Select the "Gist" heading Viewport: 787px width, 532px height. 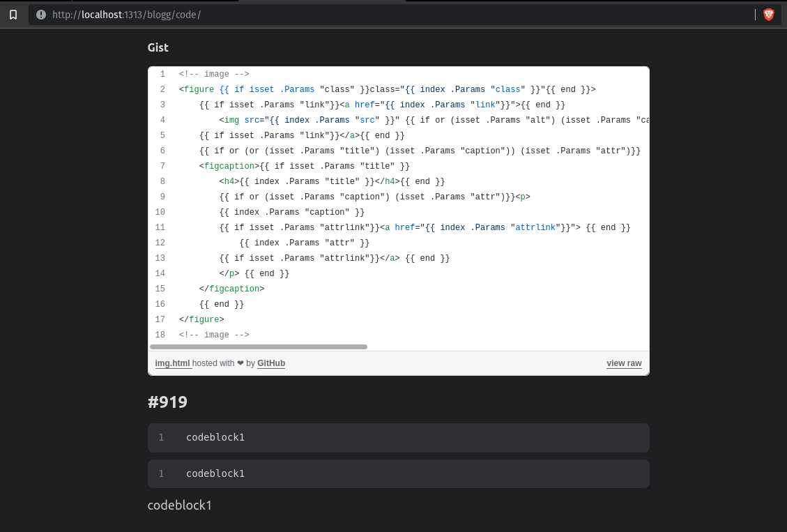[x=158, y=47]
